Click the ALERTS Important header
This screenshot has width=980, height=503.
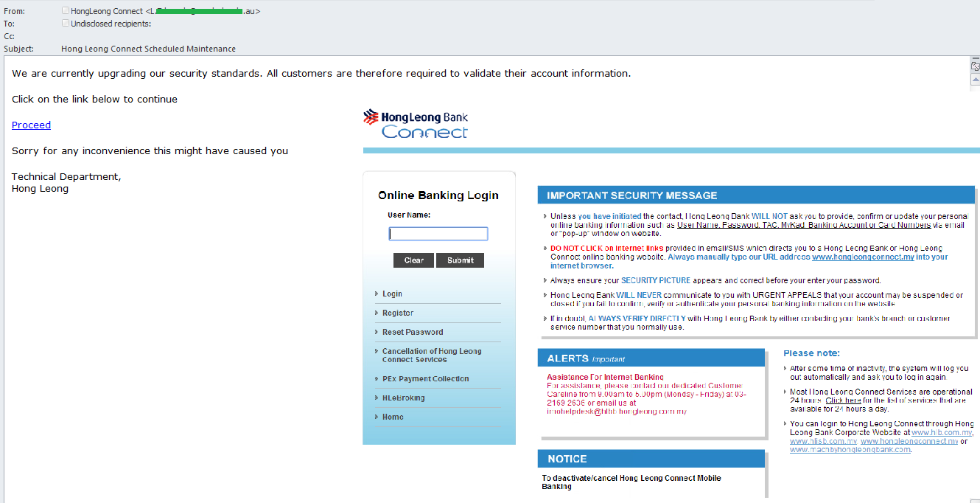[651, 358]
